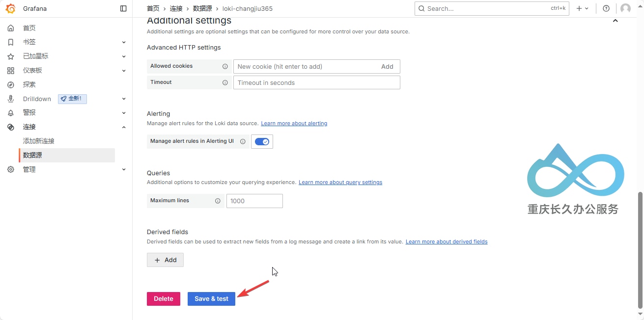
Task: Expand the 已加星标 sidebar section chevron
Action: click(x=124, y=56)
